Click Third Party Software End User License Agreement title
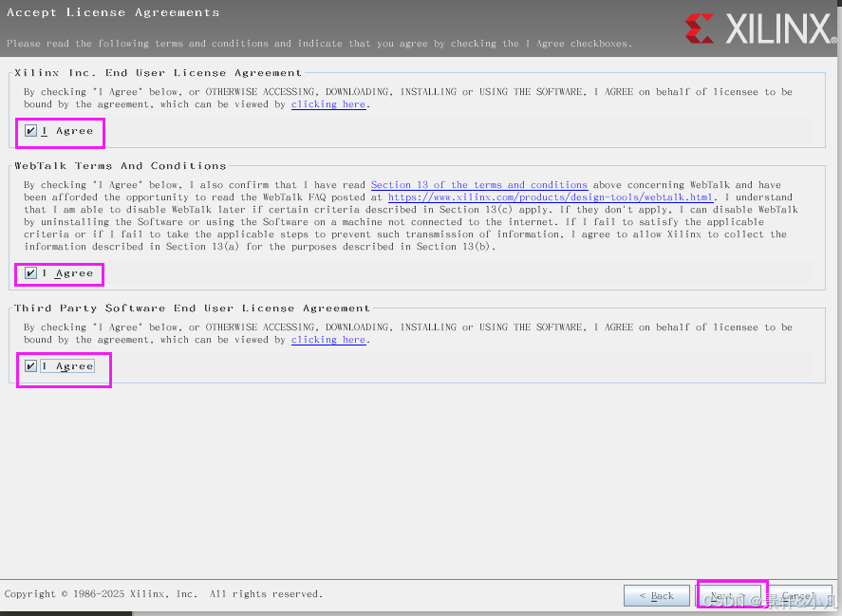Screen dimensions: 842x616 click(193, 308)
